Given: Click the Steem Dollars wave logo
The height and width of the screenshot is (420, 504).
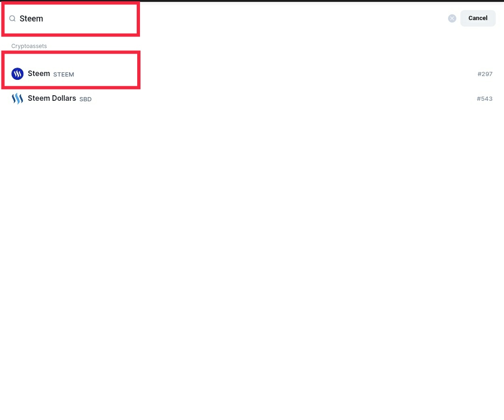Looking at the screenshot, I should coord(17,98).
